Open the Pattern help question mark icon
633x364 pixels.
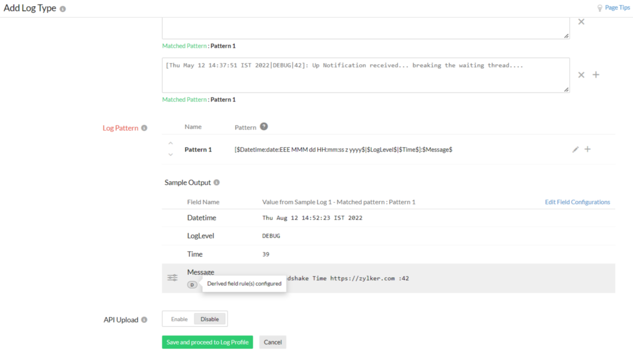[264, 127]
